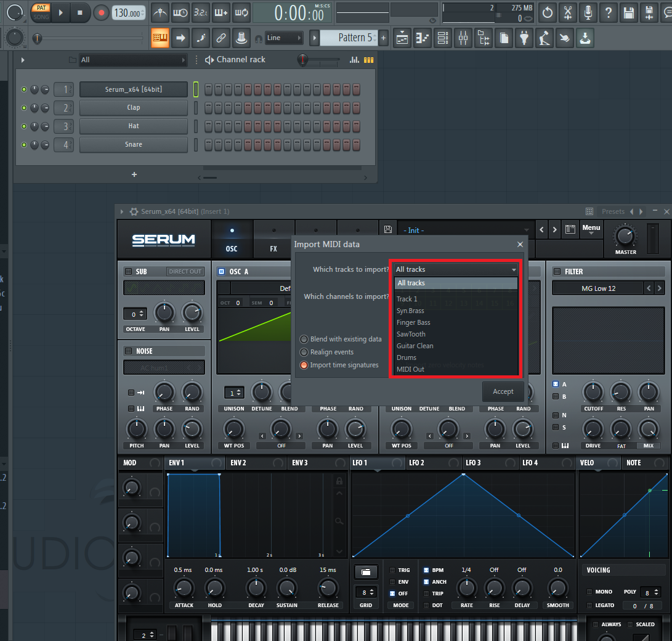This screenshot has height=641, width=672.
Task: Open Serum preset browser icon
Action: pyautogui.click(x=570, y=229)
